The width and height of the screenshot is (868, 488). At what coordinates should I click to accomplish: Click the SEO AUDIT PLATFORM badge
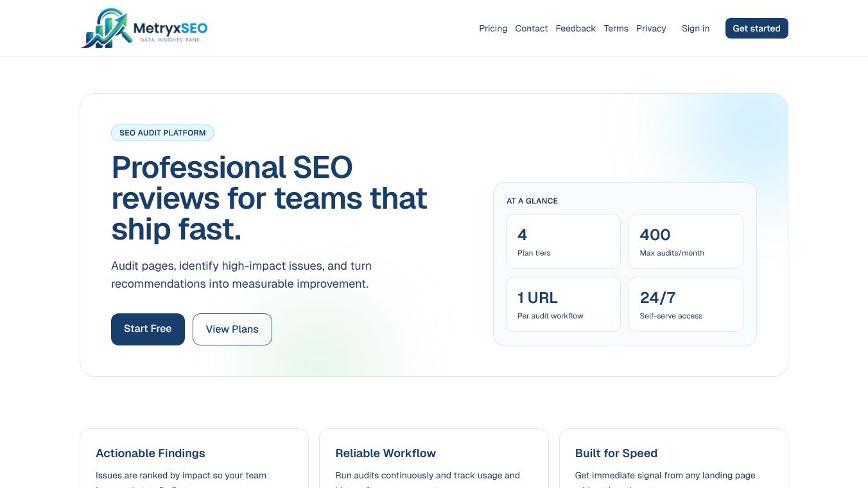pos(162,133)
